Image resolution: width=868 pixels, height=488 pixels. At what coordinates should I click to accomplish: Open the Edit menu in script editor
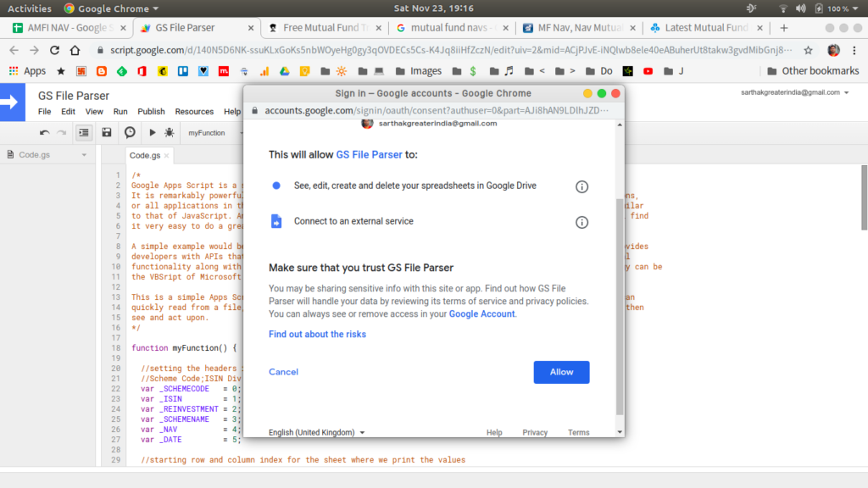pos(68,111)
